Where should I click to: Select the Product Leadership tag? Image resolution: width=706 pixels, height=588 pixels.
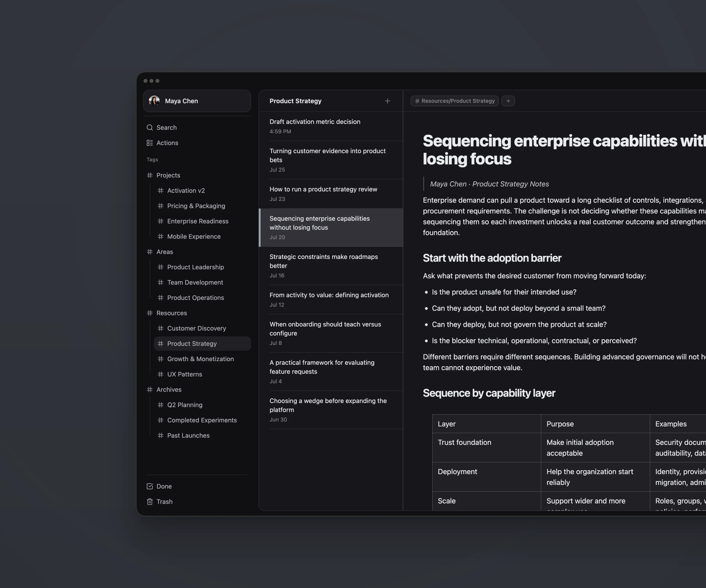point(202,267)
